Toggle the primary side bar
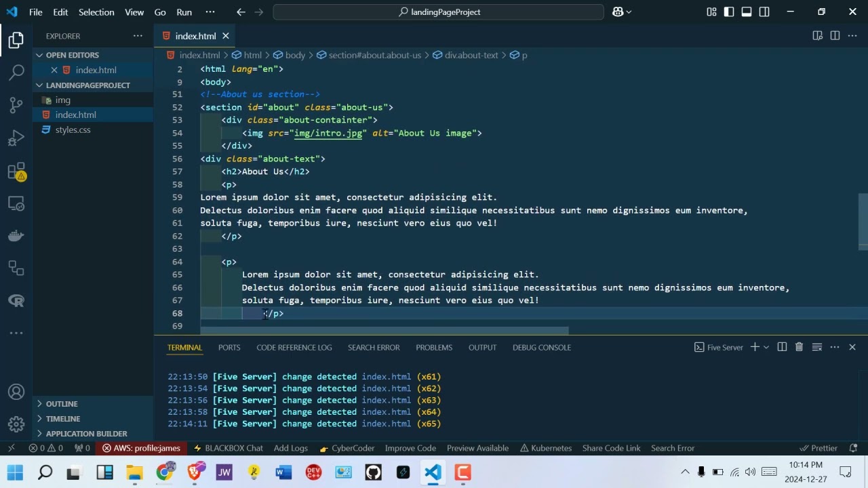 coord(729,12)
